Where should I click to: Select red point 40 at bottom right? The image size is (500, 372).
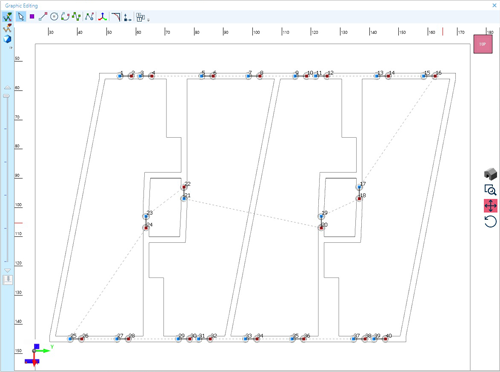(385, 339)
